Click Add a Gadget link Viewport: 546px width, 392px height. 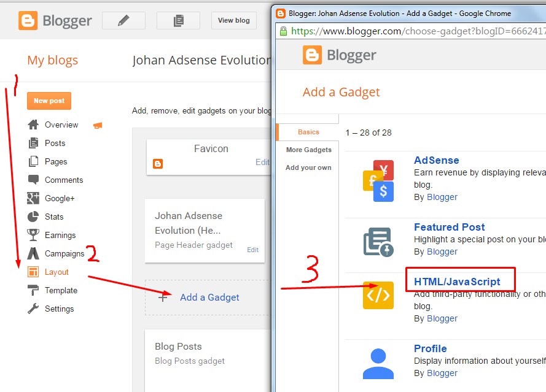tap(209, 298)
